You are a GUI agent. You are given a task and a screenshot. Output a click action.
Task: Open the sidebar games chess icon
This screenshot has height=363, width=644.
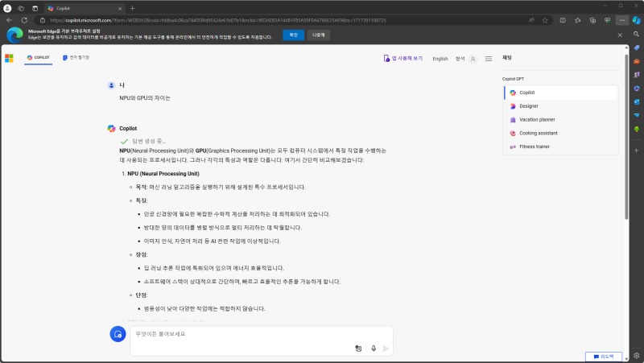[x=636, y=75]
